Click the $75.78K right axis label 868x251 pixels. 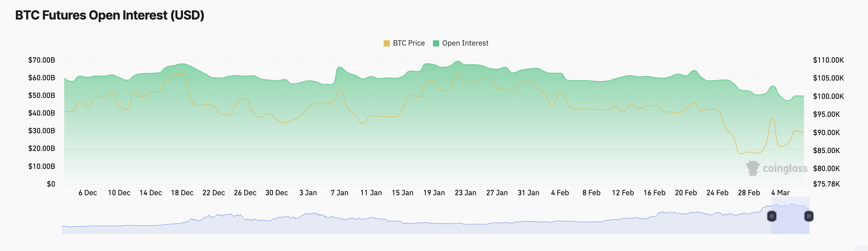(x=826, y=184)
